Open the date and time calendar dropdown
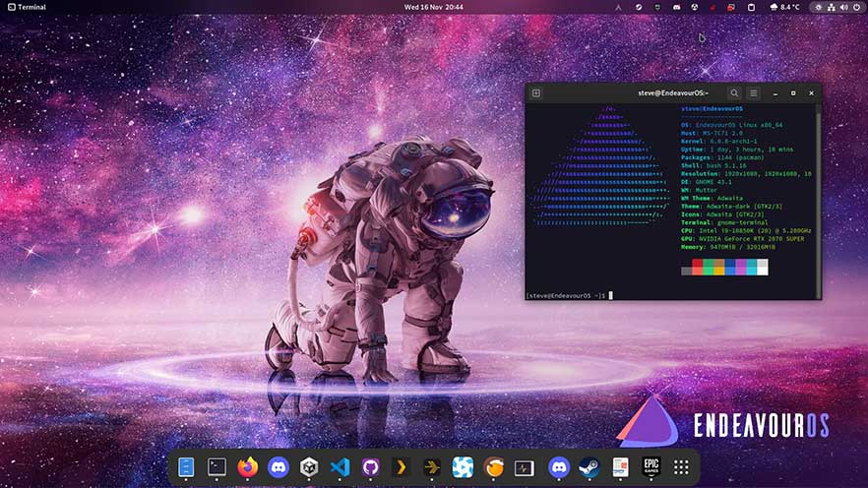The width and height of the screenshot is (868, 488). tap(433, 7)
